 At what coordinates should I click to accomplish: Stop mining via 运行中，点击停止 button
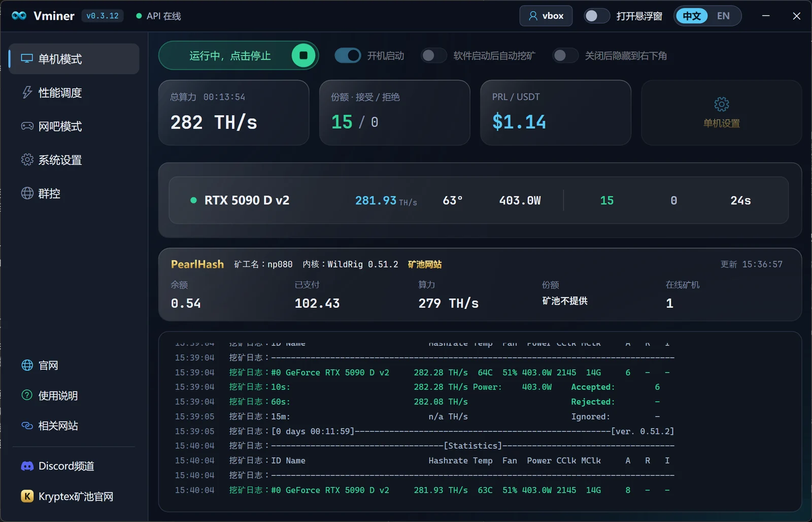click(x=239, y=55)
